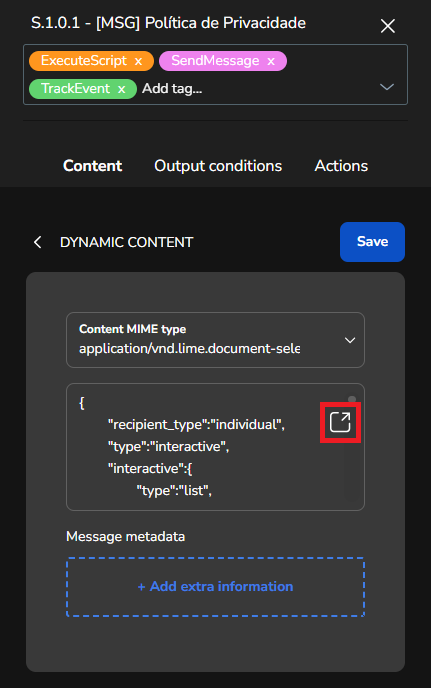Click the "interactive":{ line
Viewport: 431px width, 688px height.
150,468
